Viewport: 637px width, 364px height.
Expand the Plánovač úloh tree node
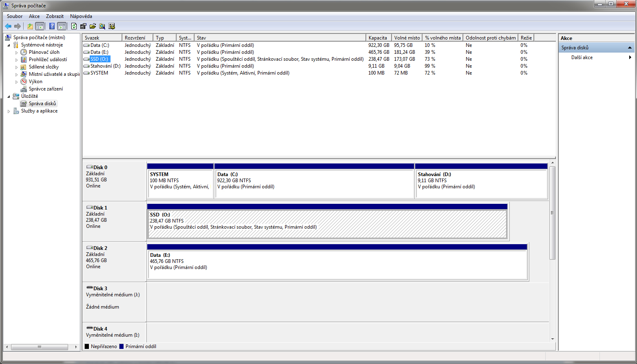coord(17,53)
